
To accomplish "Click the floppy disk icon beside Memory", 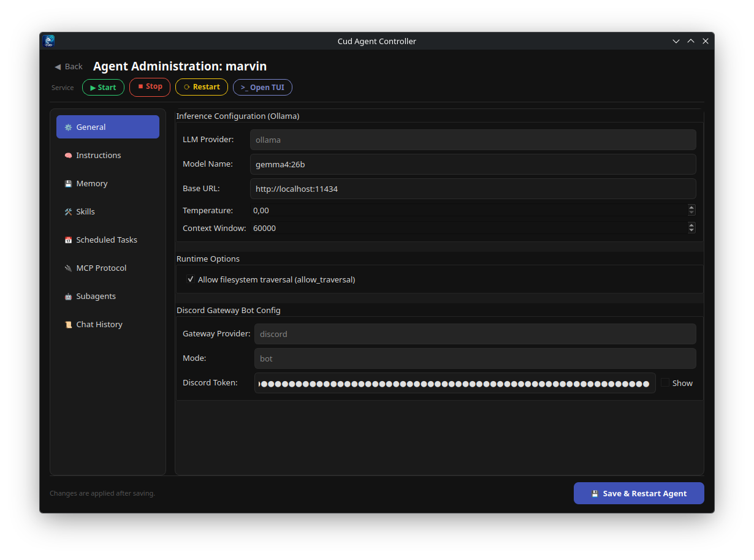I will pos(68,184).
